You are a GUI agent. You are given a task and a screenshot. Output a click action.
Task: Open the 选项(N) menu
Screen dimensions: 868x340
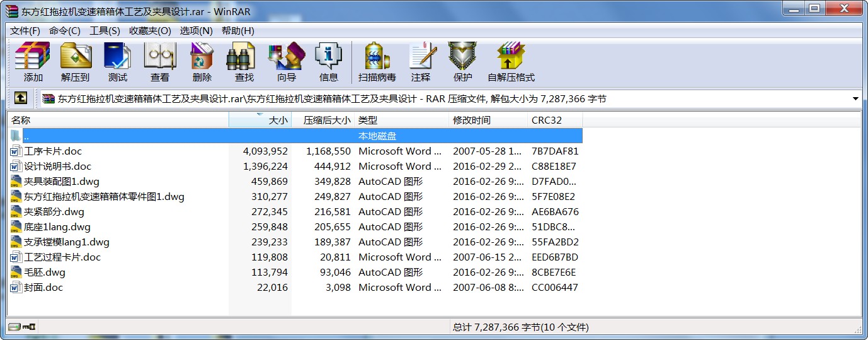197,30
